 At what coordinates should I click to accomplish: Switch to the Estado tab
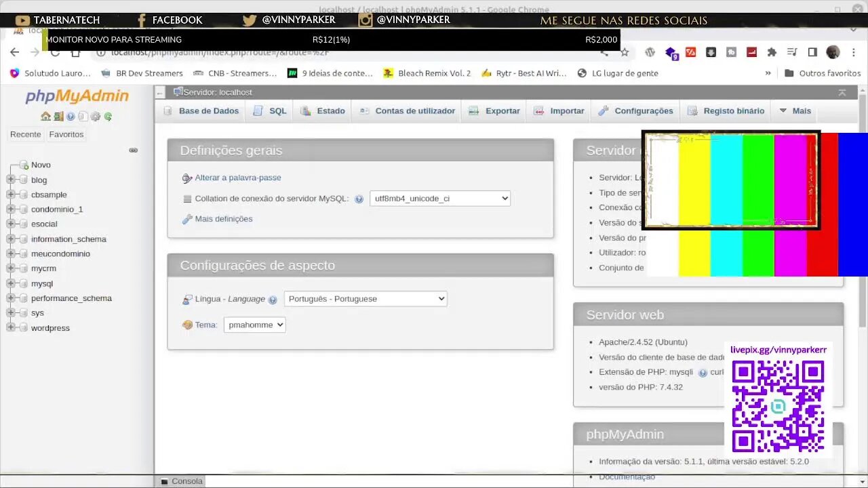(x=323, y=111)
